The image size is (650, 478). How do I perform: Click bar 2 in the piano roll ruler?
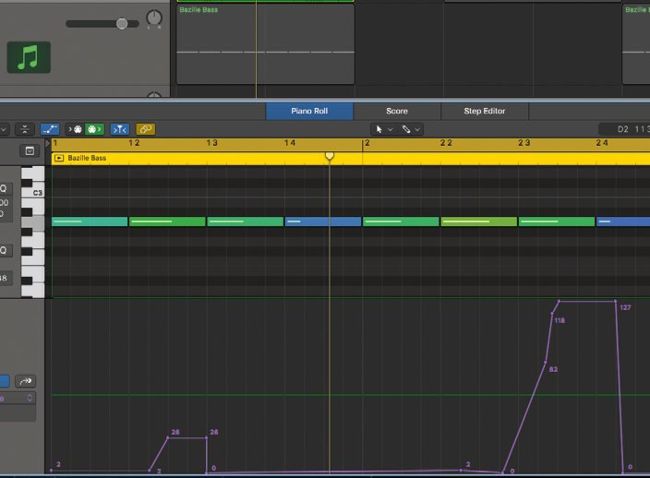367,143
